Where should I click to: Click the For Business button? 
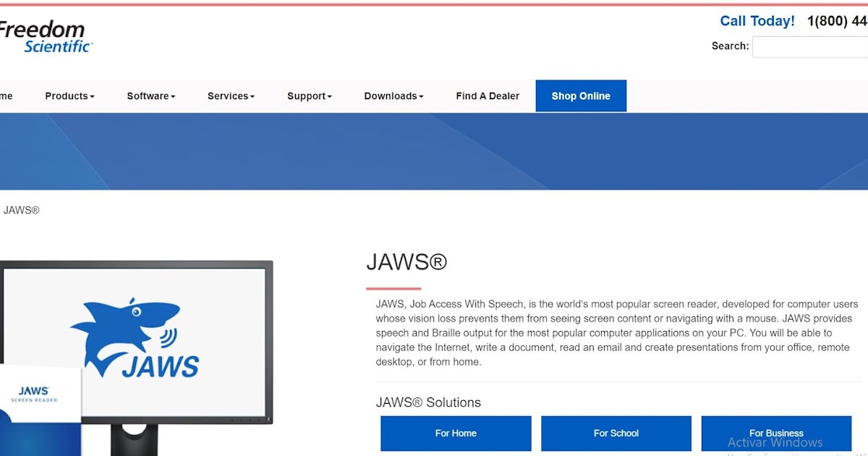point(776,433)
